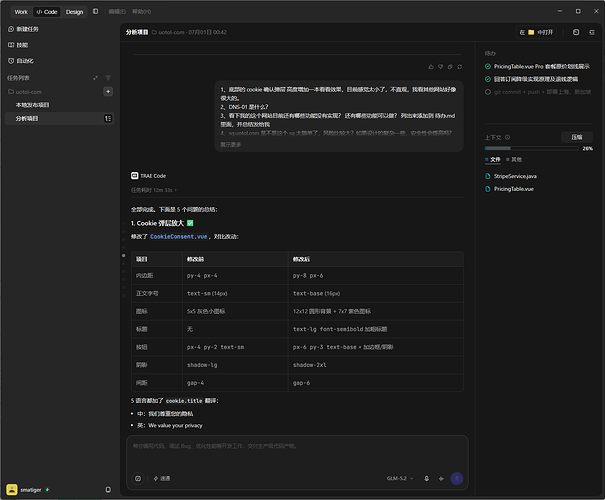Click the round send button
The width and height of the screenshot is (605, 500).
(x=457, y=478)
